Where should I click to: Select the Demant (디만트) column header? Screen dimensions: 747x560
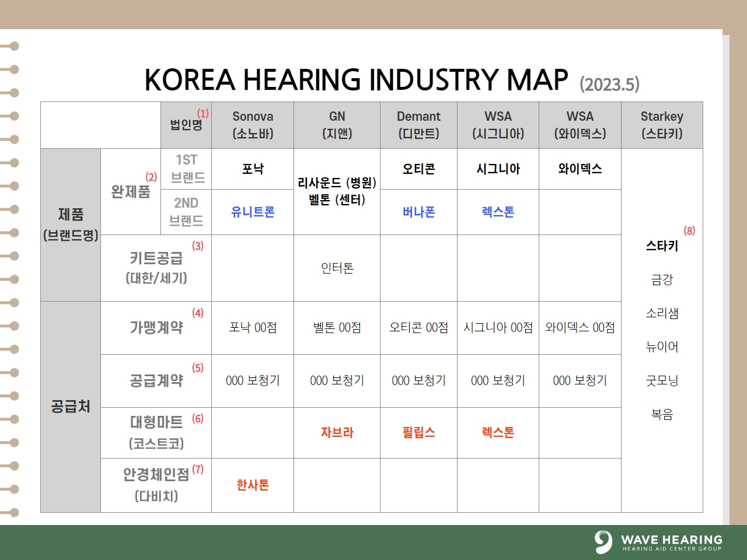(x=418, y=125)
